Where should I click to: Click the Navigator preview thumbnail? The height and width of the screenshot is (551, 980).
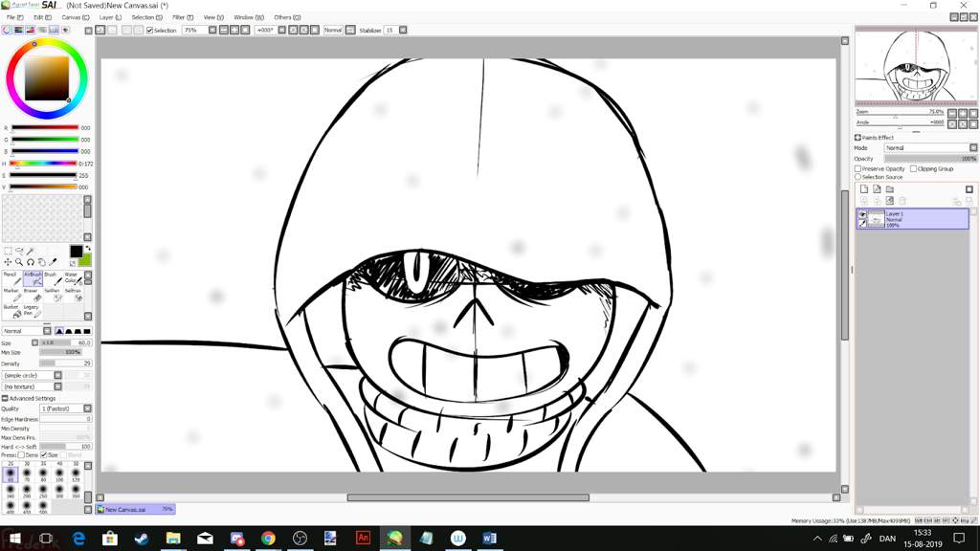916,66
